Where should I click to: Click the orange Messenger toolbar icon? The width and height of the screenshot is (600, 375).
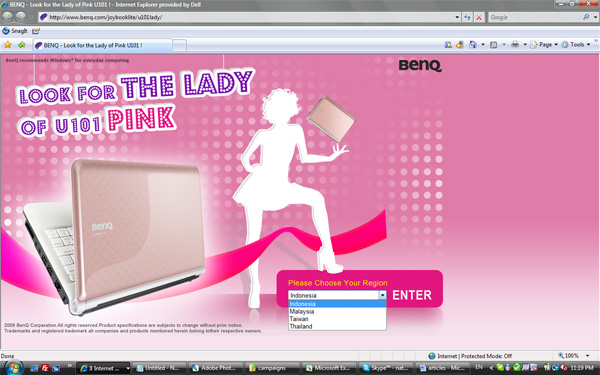pyautogui.click(x=460, y=45)
